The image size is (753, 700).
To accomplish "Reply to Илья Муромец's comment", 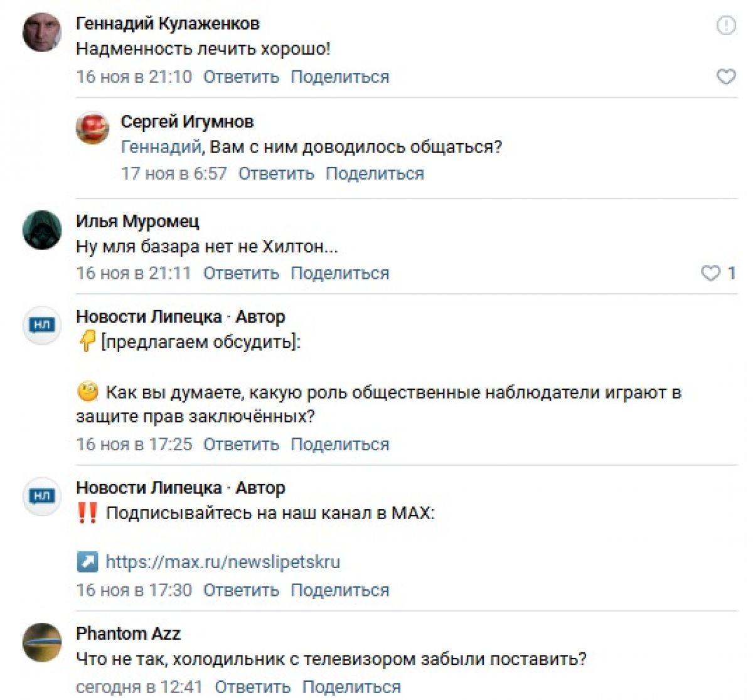I will (241, 273).
